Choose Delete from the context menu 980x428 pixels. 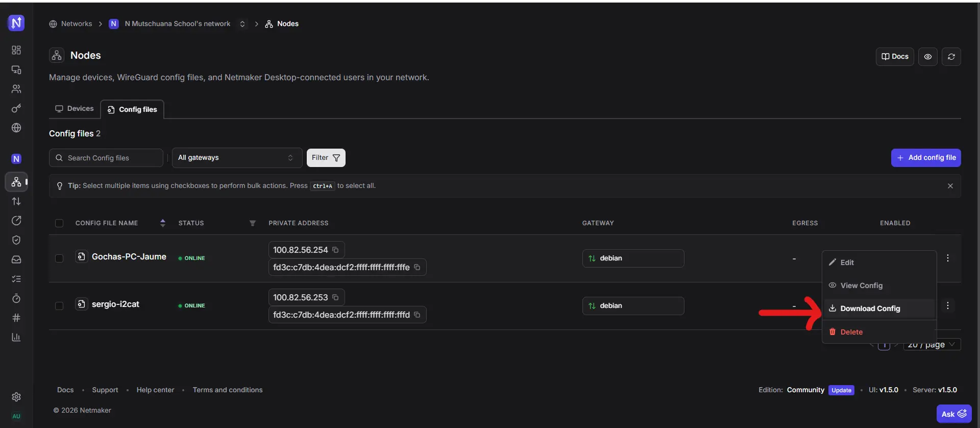pos(879,332)
